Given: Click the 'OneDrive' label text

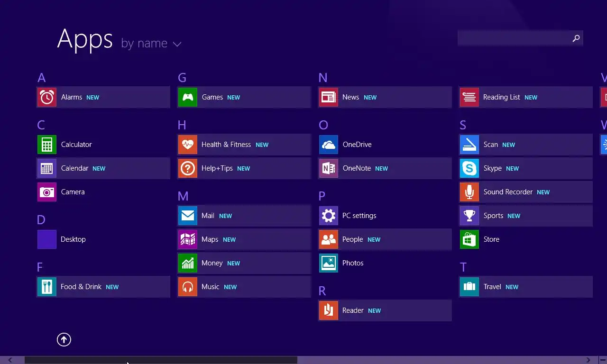Looking at the screenshot, I should pos(357,145).
